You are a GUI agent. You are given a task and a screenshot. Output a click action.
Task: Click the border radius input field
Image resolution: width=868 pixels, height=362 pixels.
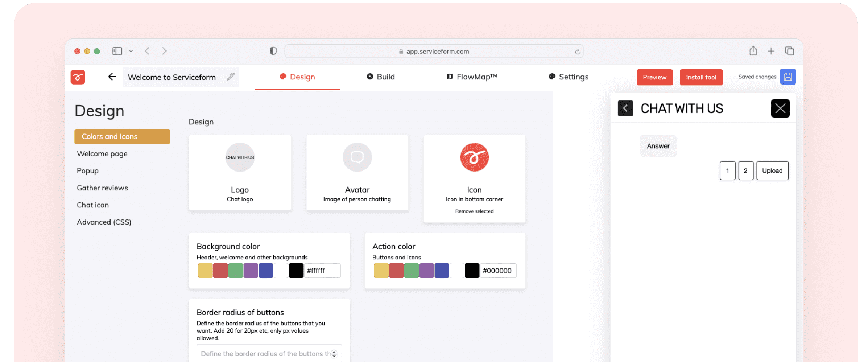[x=269, y=353]
